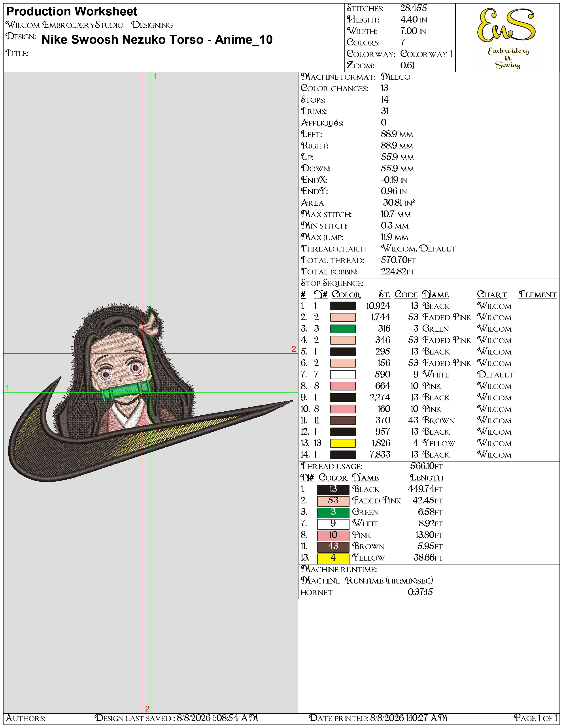Click "Brown" name in stop sequence row 11

point(439,420)
